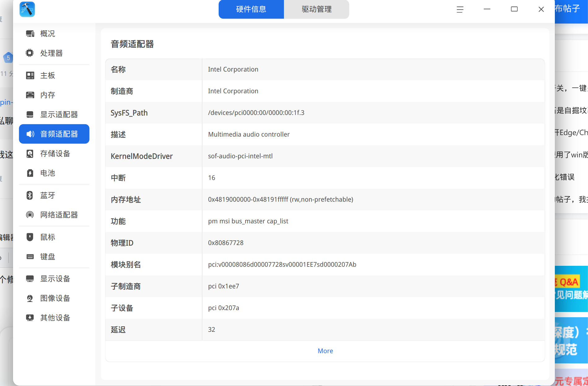
Task: Click the 音频适配器 speaker icon
Action: (x=30, y=134)
